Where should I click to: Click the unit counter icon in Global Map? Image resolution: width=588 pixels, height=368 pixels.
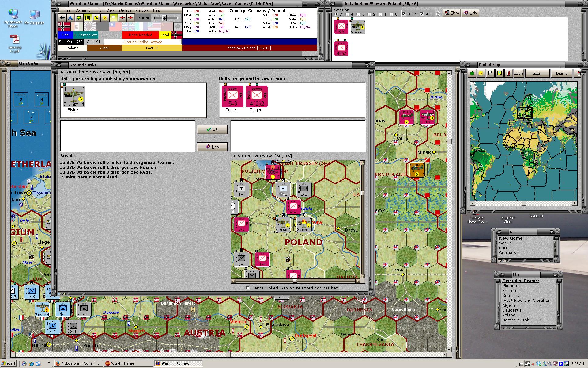point(499,73)
